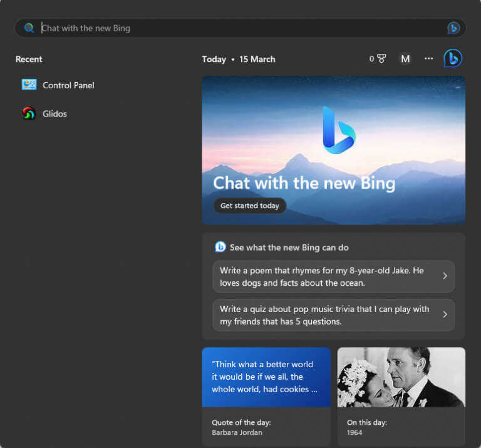481x448 pixels.
Task: Click the Bing chat icon in search bar
Action: pyautogui.click(x=453, y=28)
